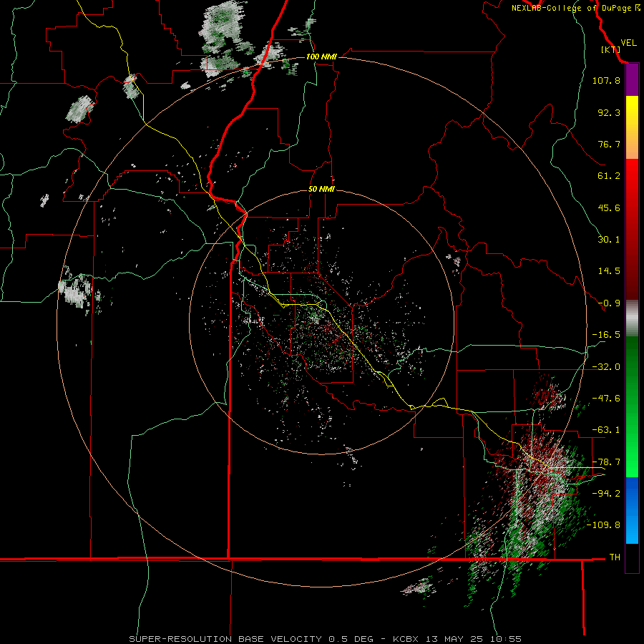
Task: Select the 76.7 scale value
Action: click(609, 144)
